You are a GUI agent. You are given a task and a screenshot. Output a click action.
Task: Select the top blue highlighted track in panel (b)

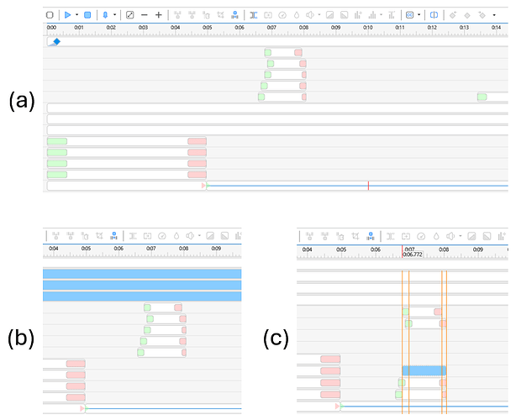pos(141,274)
